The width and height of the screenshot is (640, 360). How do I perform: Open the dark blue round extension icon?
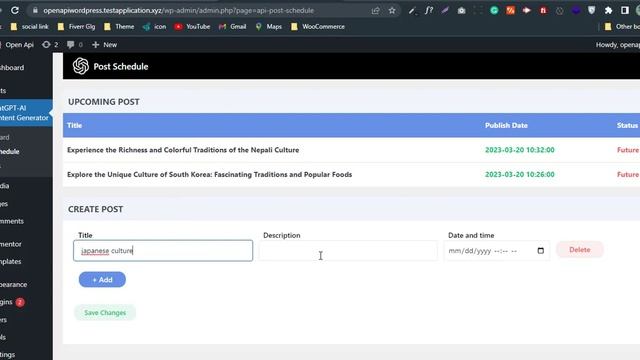point(576,11)
